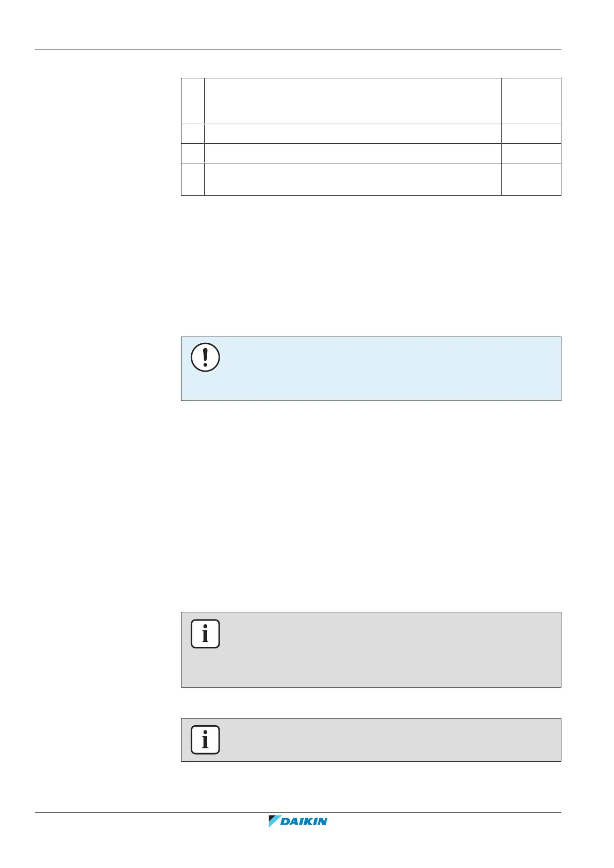
Task: Select the wide middle cell of the last table row
Action: point(353,179)
